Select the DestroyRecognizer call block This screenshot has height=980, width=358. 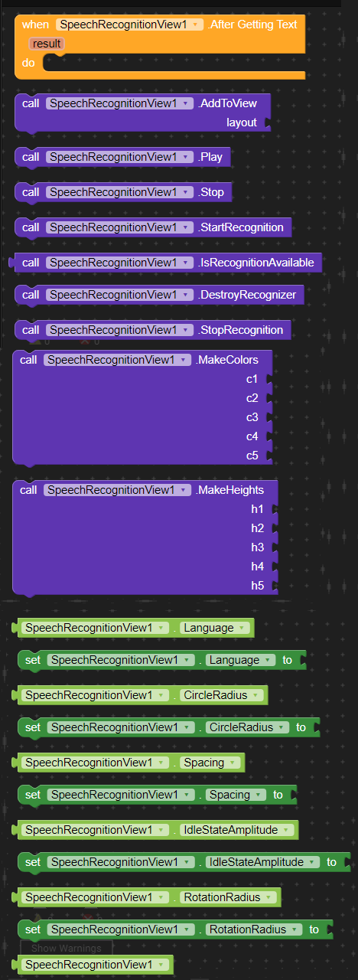pos(159,295)
